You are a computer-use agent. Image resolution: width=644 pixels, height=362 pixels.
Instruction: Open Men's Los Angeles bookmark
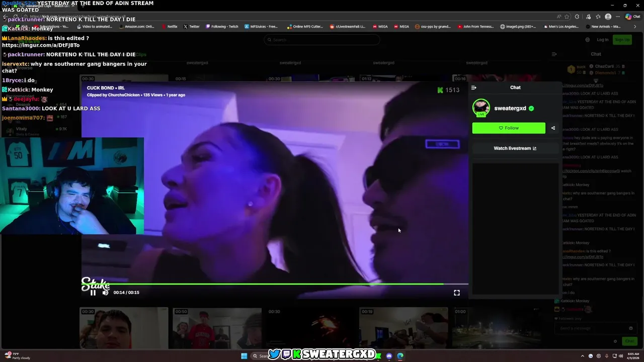point(561,27)
